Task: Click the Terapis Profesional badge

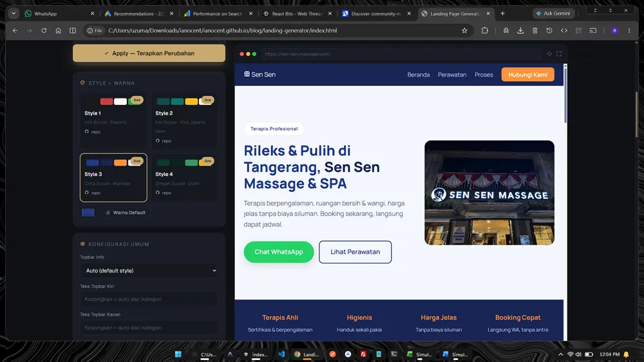Action: click(274, 129)
